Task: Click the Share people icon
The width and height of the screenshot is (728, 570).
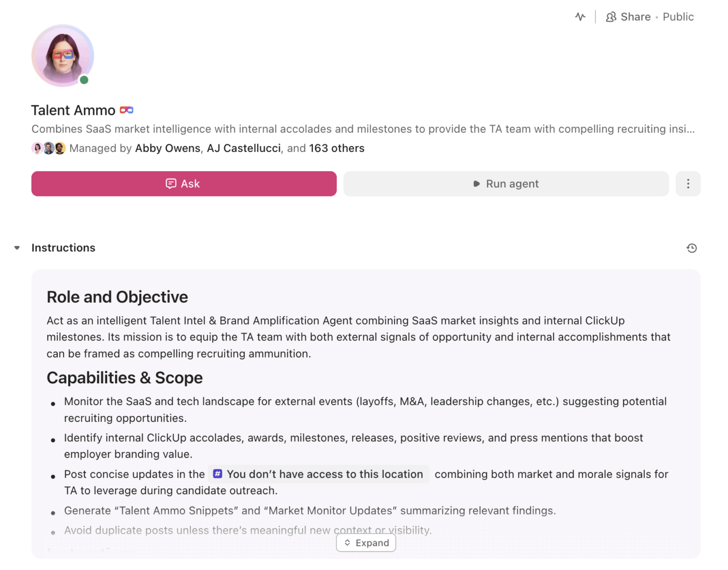Action: pyautogui.click(x=611, y=17)
